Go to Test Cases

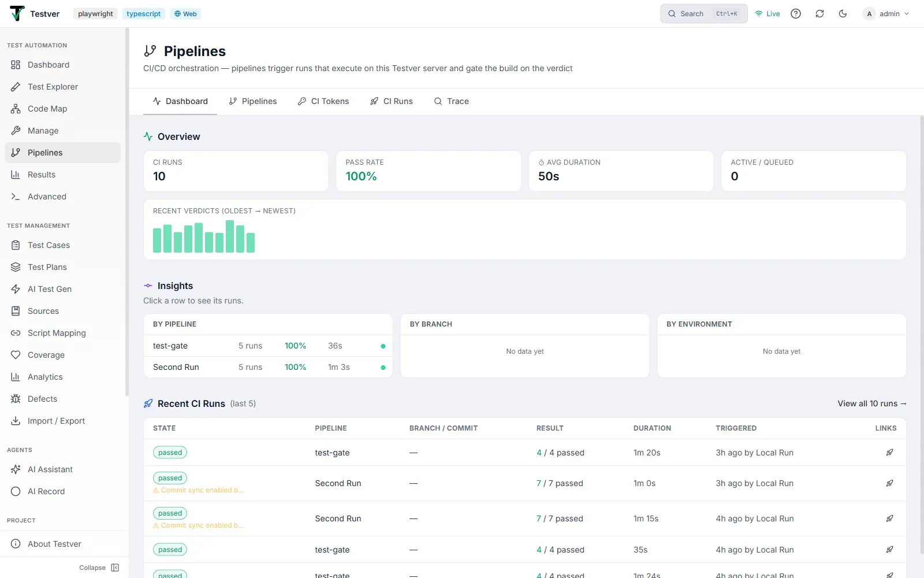pos(62,245)
